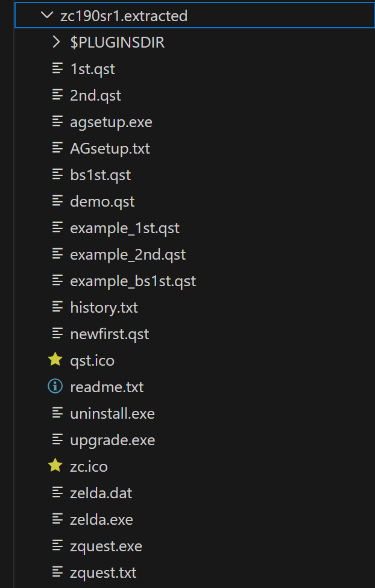
Task: Select AGsetup.txt in the file tree
Action: pos(195,148)
